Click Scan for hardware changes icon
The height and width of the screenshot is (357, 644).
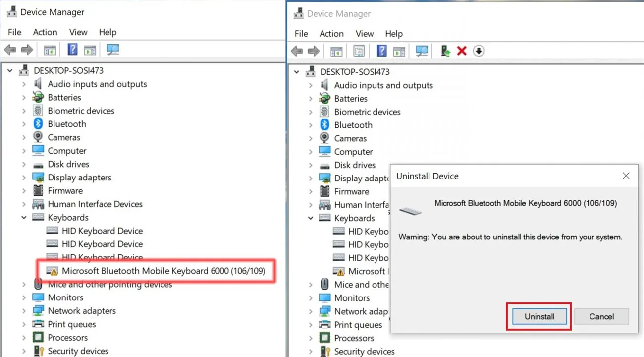423,50
